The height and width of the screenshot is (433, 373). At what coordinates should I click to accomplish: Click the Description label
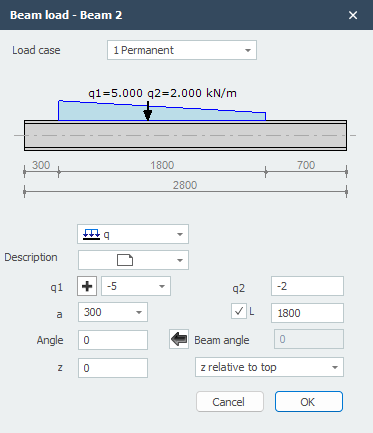click(31, 257)
